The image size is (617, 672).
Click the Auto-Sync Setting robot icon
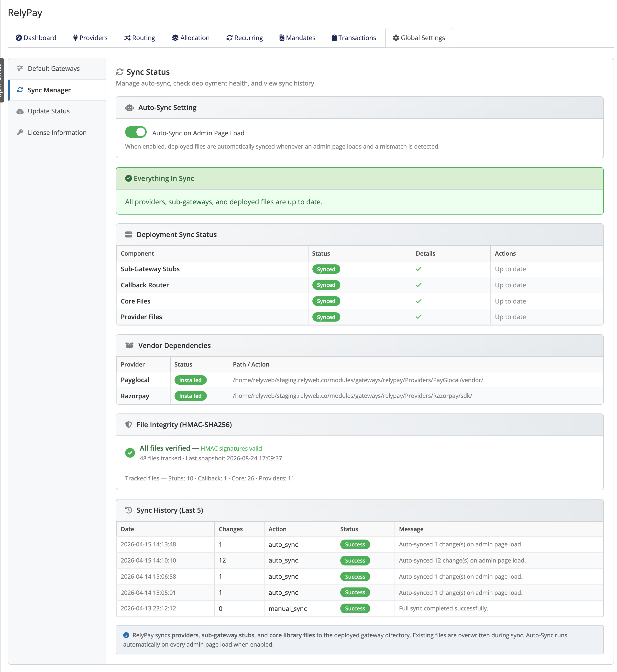pyautogui.click(x=129, y=108)
